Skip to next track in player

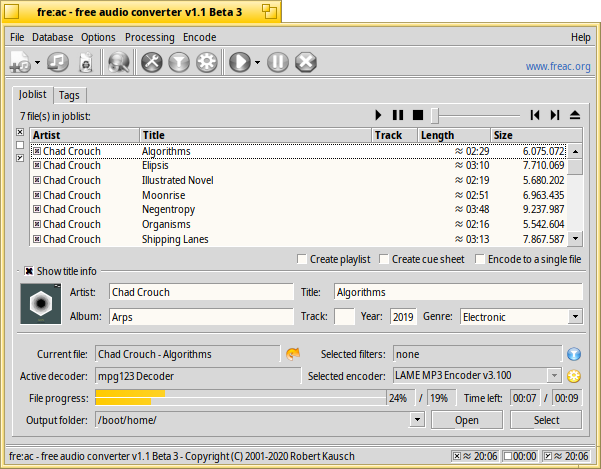[x=555, y=115]
